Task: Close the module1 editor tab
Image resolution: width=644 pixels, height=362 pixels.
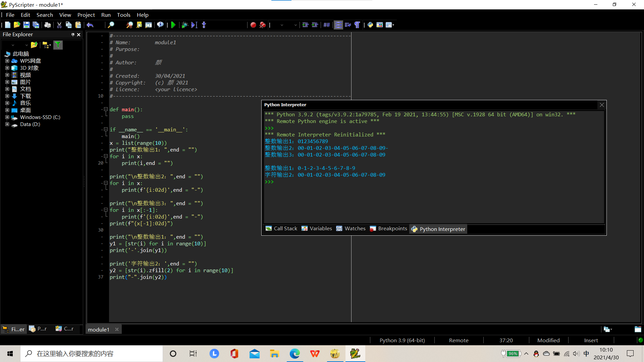Action: click(117, 329)
